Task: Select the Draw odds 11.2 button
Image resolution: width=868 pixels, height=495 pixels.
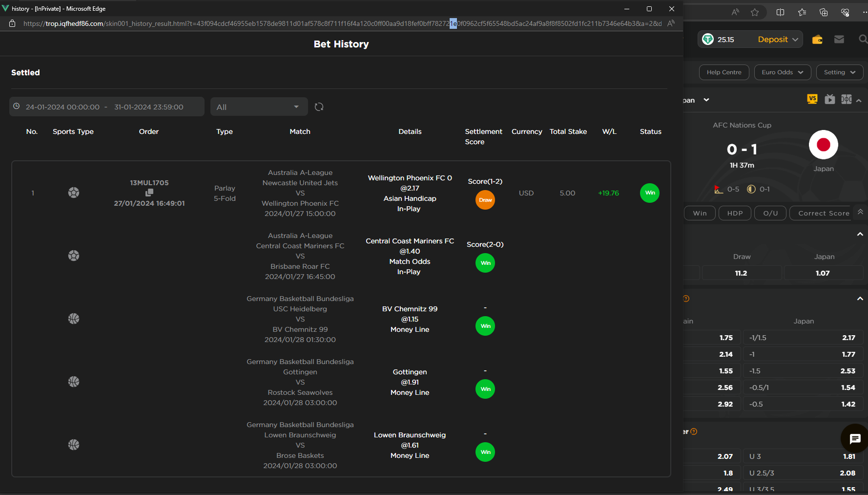Action: click(741, 273)
